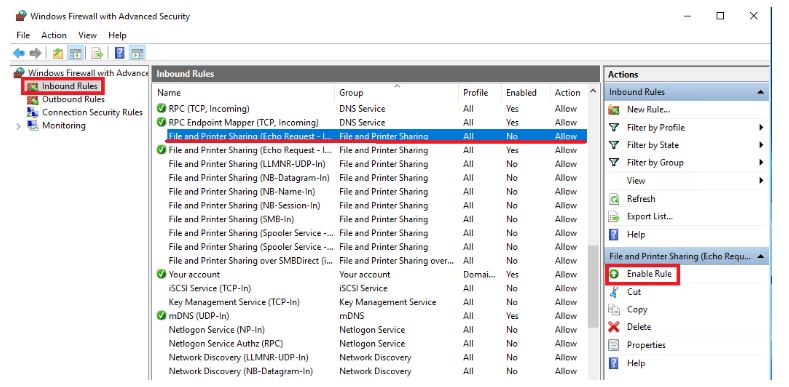The width and height of the screenshot is (789, 387).
Task: Click the Connection Security Rules tree icon
Action: pyautogui.click(x=33, y=112)
